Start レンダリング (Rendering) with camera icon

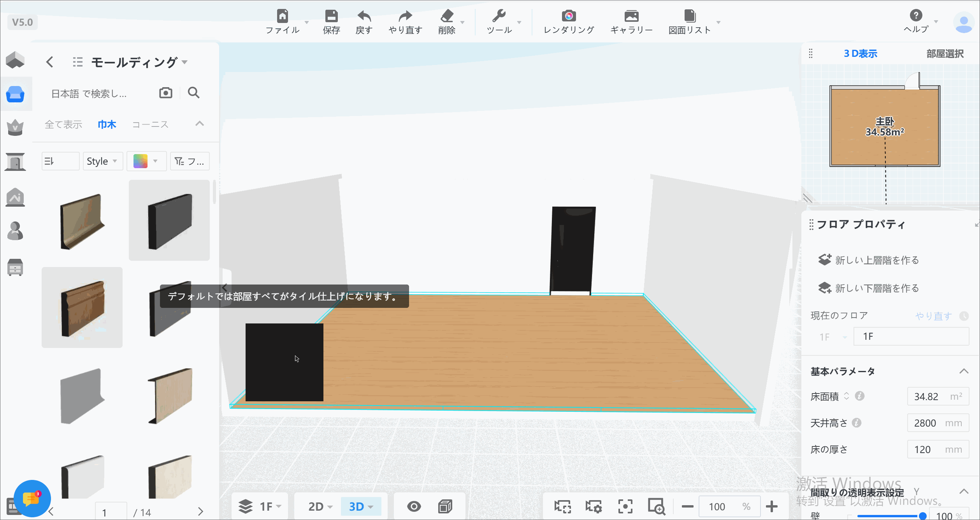[569, 22]
